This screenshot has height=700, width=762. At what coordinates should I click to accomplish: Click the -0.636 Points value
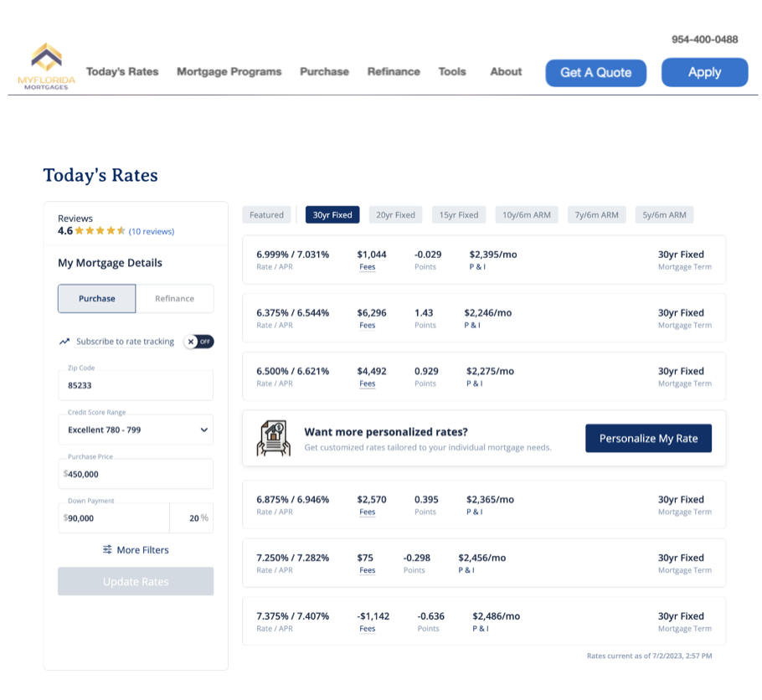click(431, 616)
